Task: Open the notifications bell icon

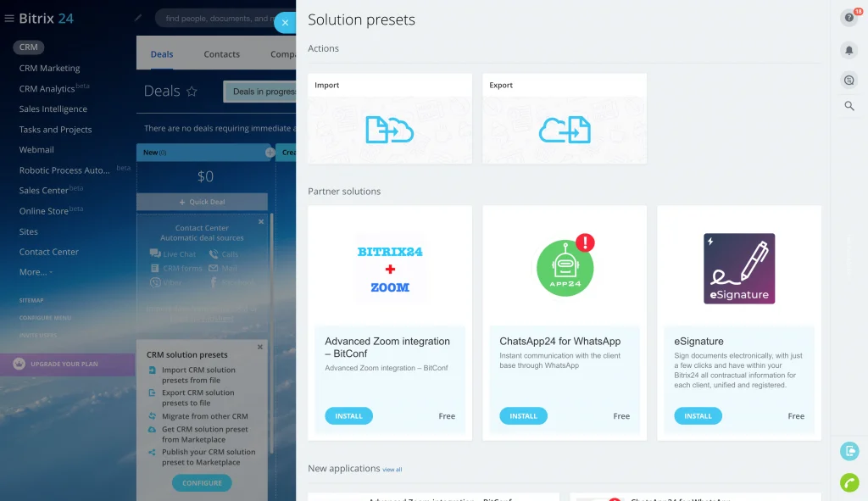Action: [x=849, y=50]
